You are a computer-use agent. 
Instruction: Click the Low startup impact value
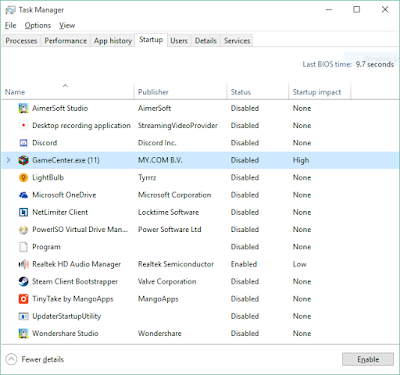(x=300, y=264)
